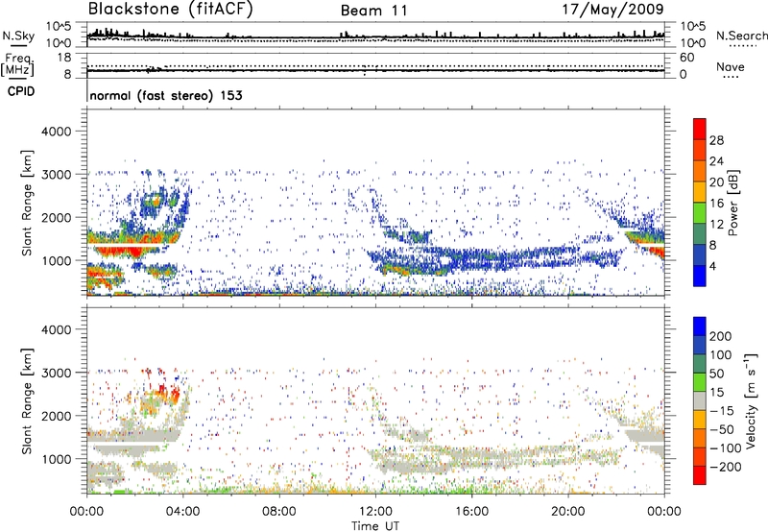Screen dimensions: 768x532
Task: Pick the red top segment of Power colorbar
Action: [x=700, y=130]
